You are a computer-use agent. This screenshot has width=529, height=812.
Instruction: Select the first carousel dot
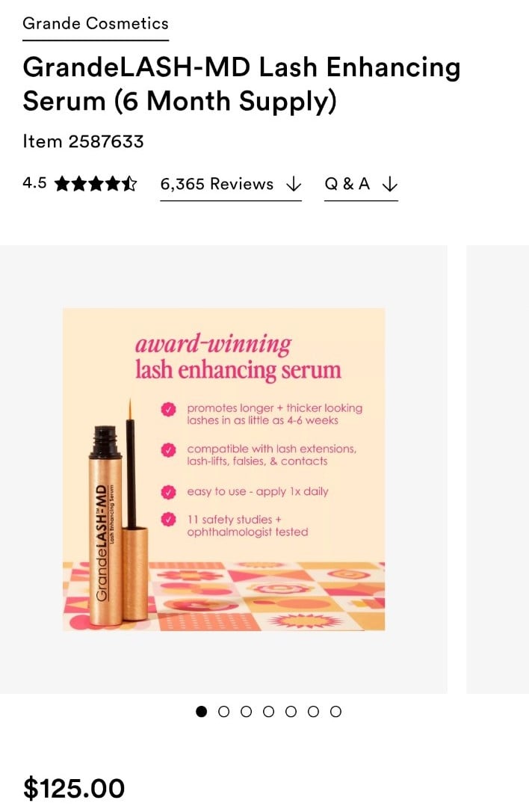point(201,712)
